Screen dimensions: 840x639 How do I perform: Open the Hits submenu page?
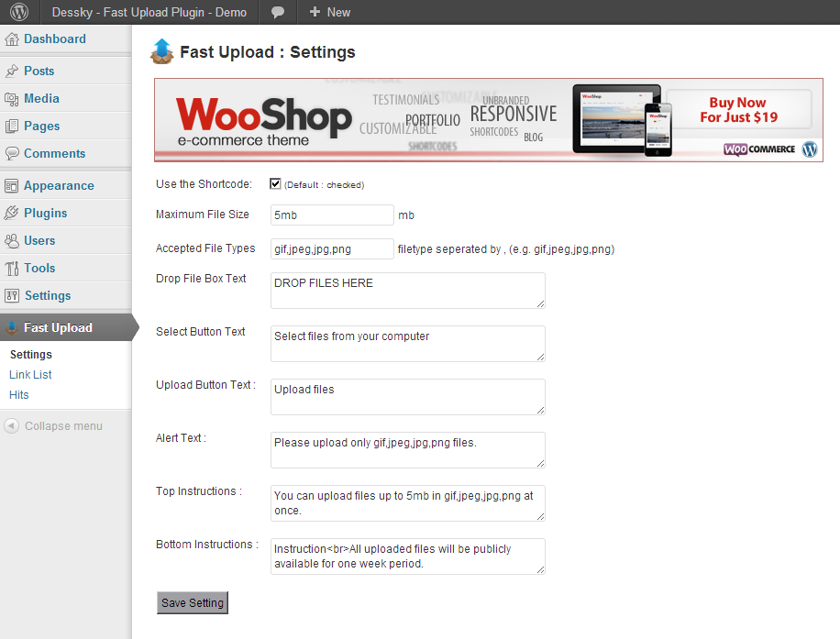[19, 395]
